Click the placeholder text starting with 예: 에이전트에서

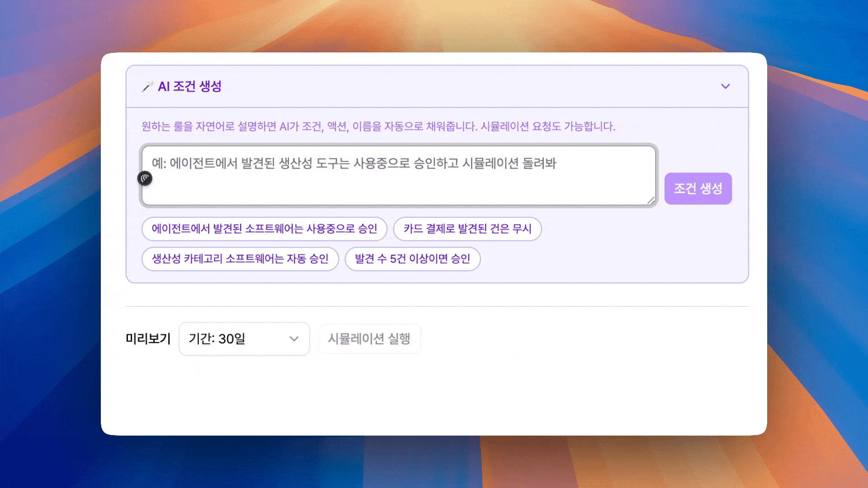click(354, 163)
